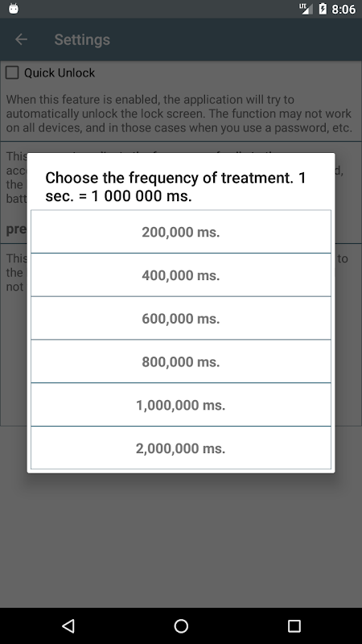Tap the battery charging status icon
Viewport: 362px width, 644px height.
323,9
